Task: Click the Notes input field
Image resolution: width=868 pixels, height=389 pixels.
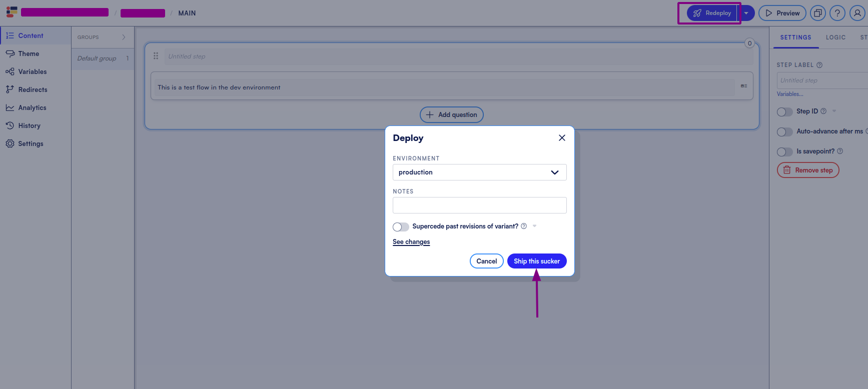Action: click(479, 205)
